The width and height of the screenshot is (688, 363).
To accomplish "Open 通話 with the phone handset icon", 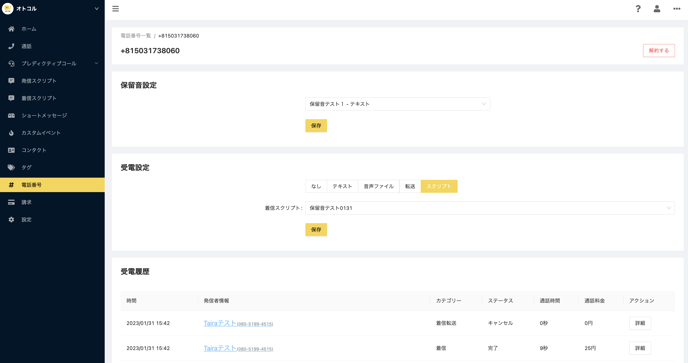I will click(x=11, y=46).
